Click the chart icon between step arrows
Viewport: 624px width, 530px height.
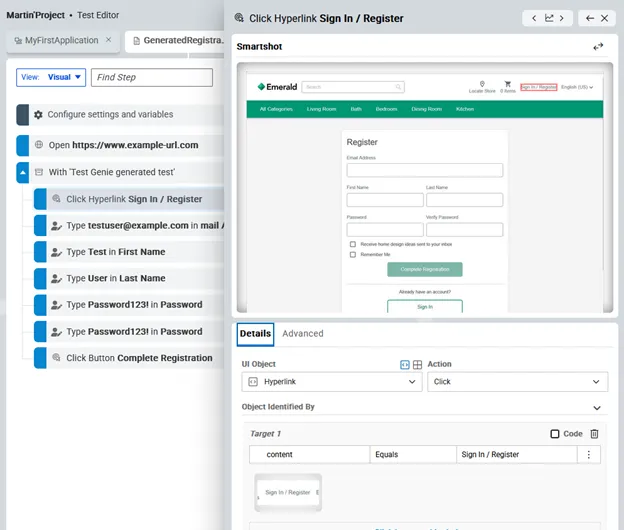(549, 18)
